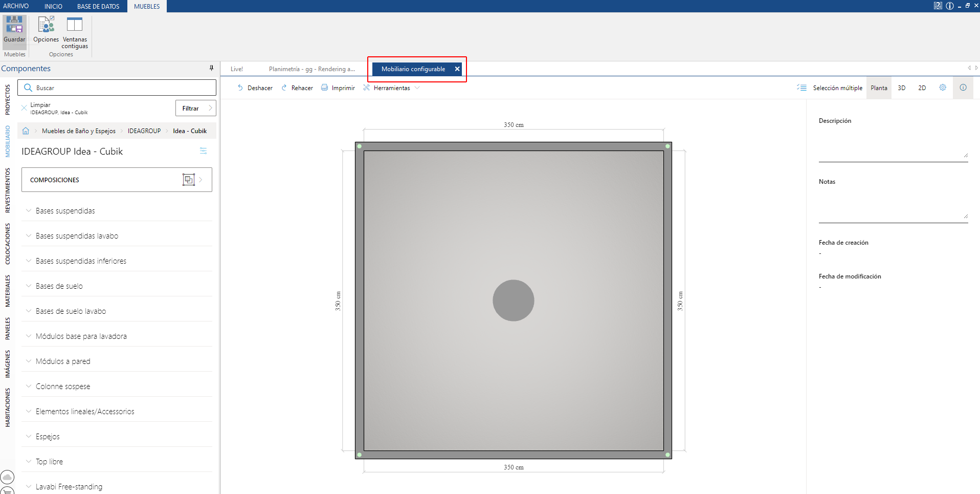Image resolution: width=980 pixels, height=494 pixels.
Task: Click the Selección múltiple list icon
Action: (x=801, y=88)
